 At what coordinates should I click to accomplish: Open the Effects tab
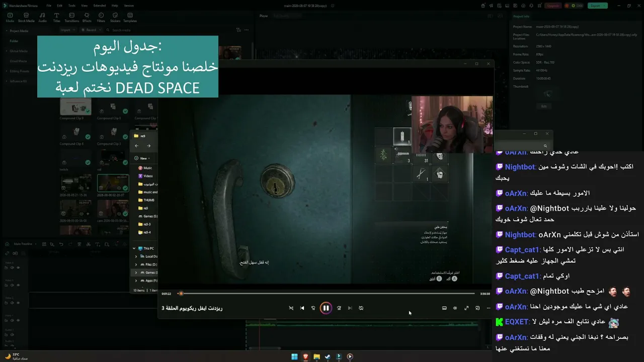(x=87, y=18)
